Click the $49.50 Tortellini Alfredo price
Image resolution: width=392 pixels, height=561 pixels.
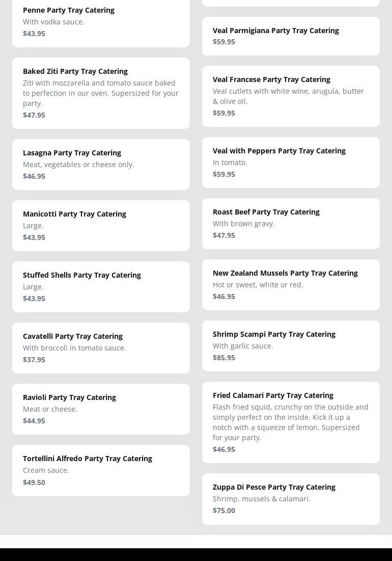pos(34,483)
